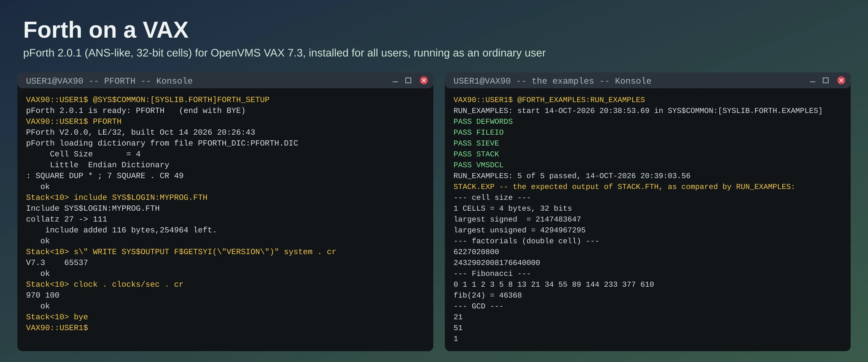The width and height of the screenshot is (868, 362).
Task: Click the 2432902008176640000 factorial value
Action: tap(497, 262)
